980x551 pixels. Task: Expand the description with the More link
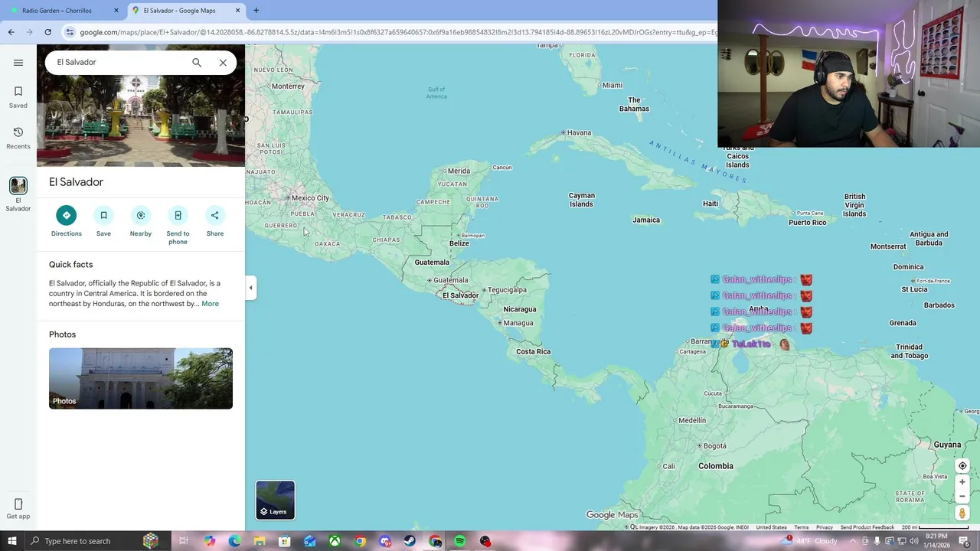pyautogui.click(x=210, y=304)
